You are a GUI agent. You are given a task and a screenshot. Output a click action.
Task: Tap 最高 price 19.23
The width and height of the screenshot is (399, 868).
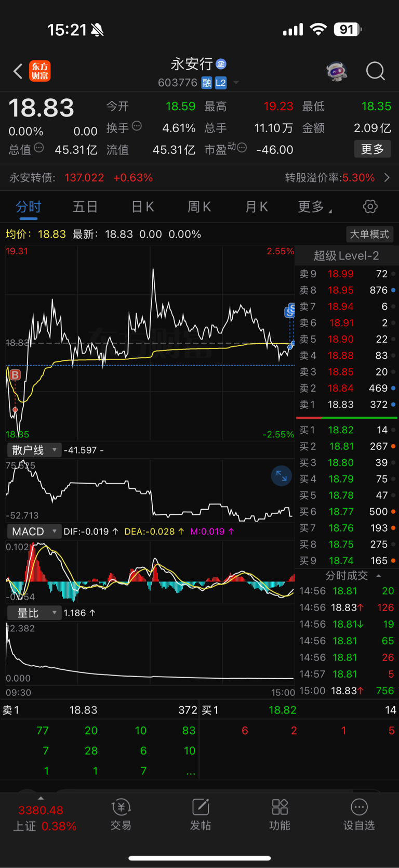pos(278,107)
